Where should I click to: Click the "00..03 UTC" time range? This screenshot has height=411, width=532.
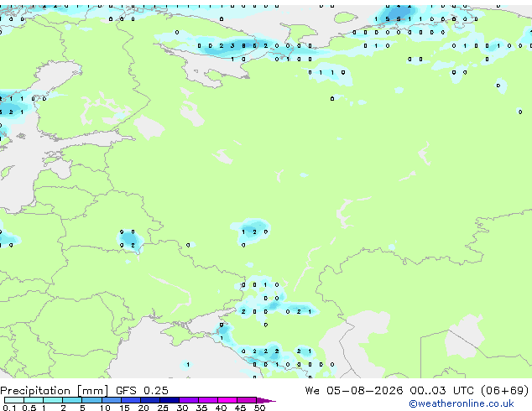pos(441,391)
